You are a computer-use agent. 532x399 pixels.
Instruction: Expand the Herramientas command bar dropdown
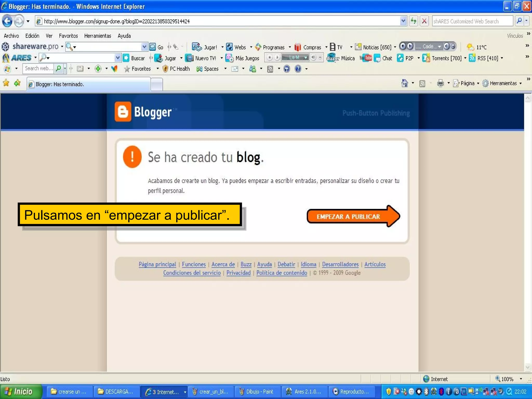[521, 83]
